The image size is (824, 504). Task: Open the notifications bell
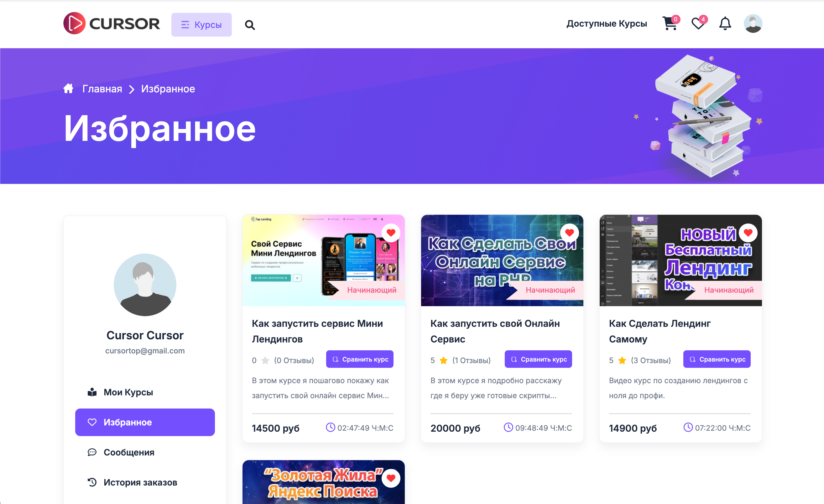725,23
